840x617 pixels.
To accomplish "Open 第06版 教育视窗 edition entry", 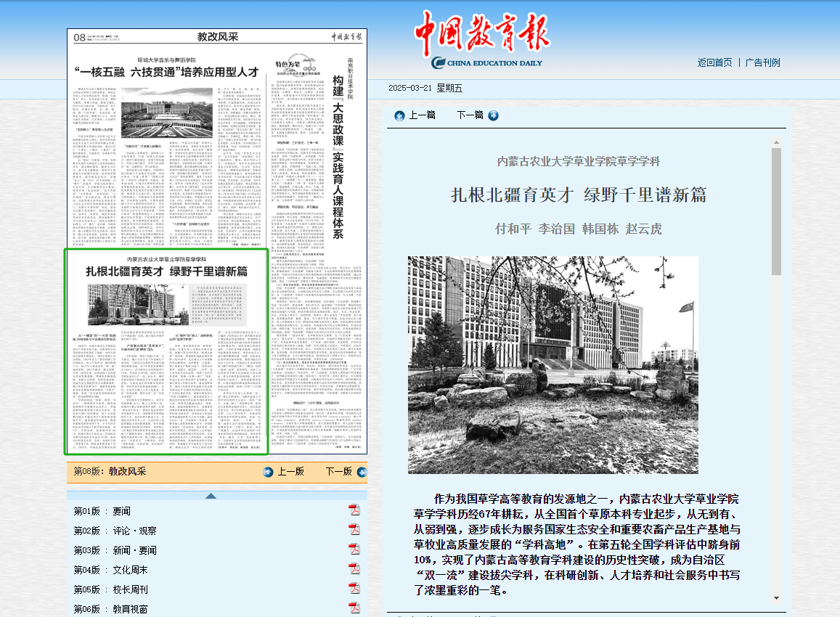I will [110, 609].
